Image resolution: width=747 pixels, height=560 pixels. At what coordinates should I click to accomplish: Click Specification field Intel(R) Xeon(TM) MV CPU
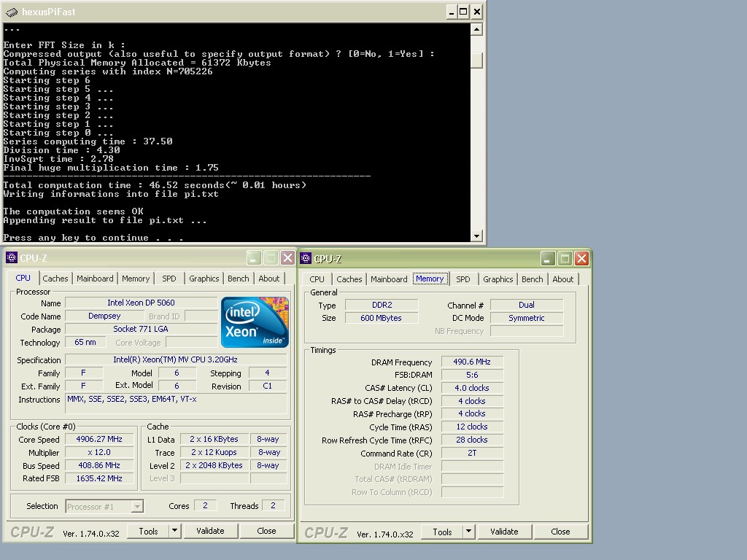pyautogui.click(x=176, y=359)
